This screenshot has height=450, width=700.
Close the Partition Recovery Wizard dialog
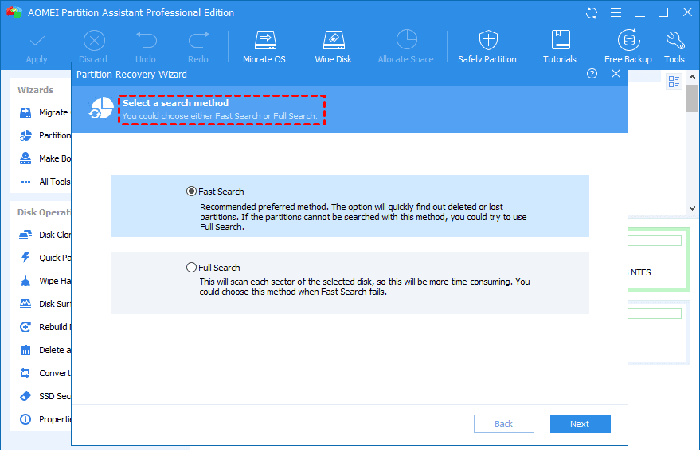click(616, 73)
